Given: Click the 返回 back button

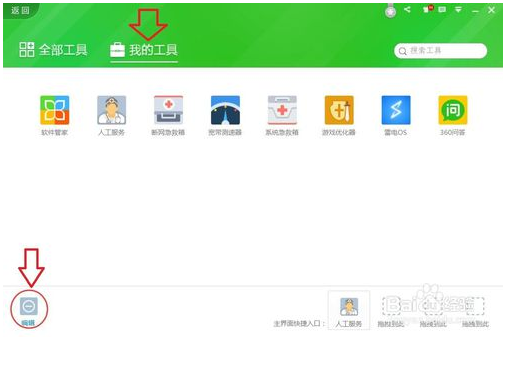Looking at the screenshot, I should (x=20, y=10).
